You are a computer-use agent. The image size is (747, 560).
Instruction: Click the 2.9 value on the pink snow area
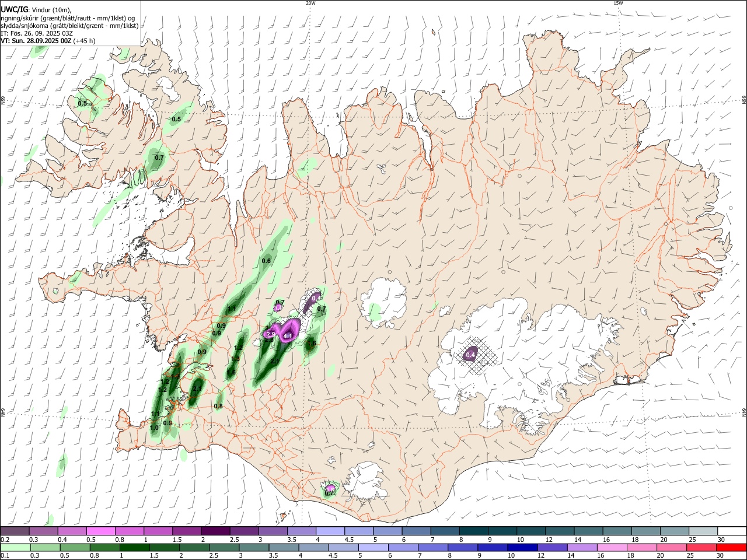pos(270,334)
